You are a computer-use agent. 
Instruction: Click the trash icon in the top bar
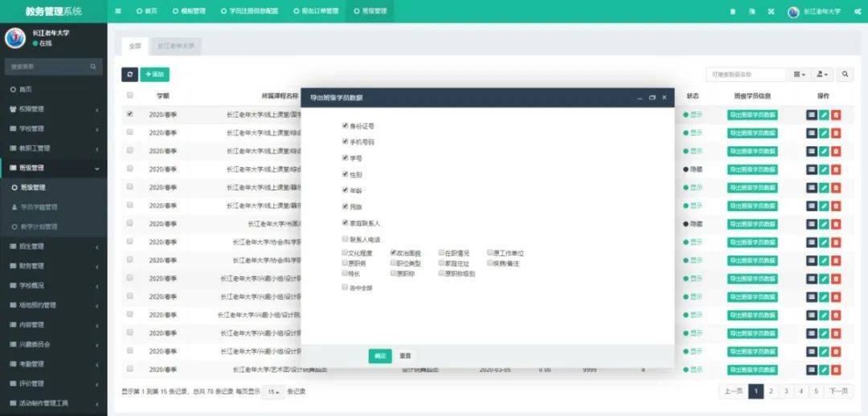tap(733, 11)
